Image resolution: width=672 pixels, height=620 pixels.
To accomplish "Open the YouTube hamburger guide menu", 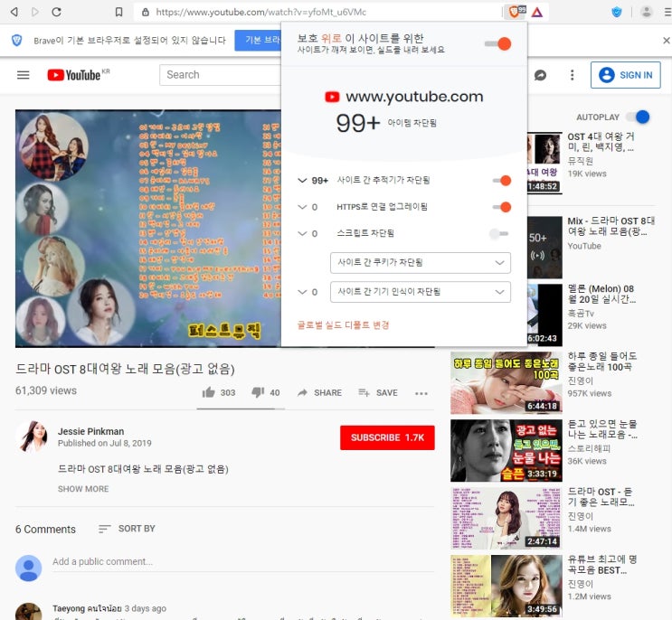I will pyautogui.click(x=24, y=75).
